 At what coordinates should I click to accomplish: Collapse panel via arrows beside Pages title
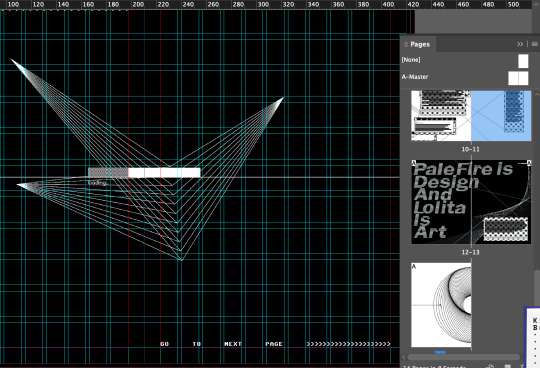pos(406,44)
